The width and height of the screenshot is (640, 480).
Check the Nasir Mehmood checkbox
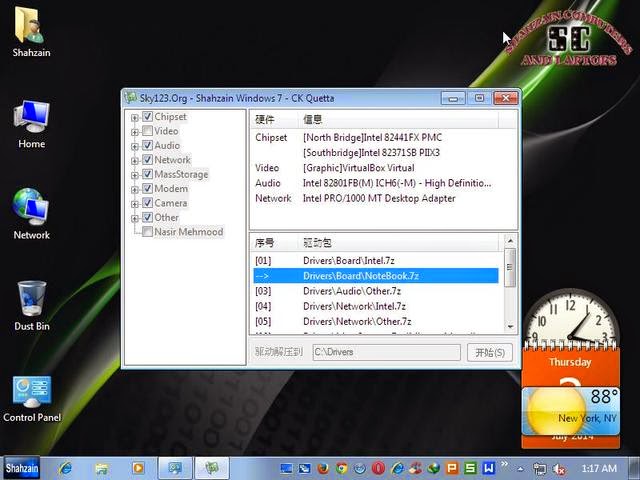click(x=147, y=232)
